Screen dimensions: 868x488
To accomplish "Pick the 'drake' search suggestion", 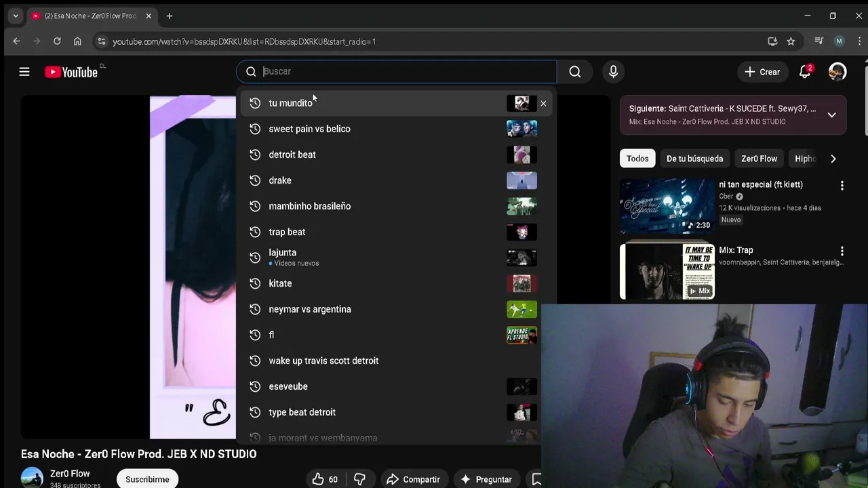I will click(396, 180).
